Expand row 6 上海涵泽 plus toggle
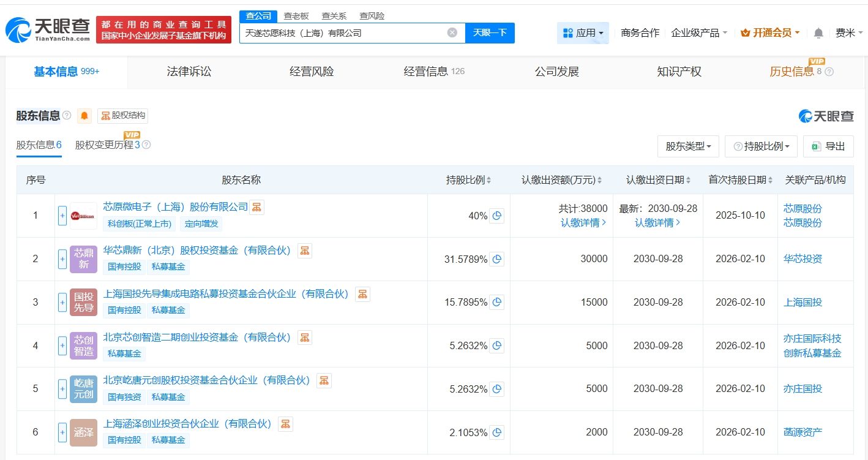The width and height of the screenshot is (868, 460). pyautogui.click(x=62, y=432)
